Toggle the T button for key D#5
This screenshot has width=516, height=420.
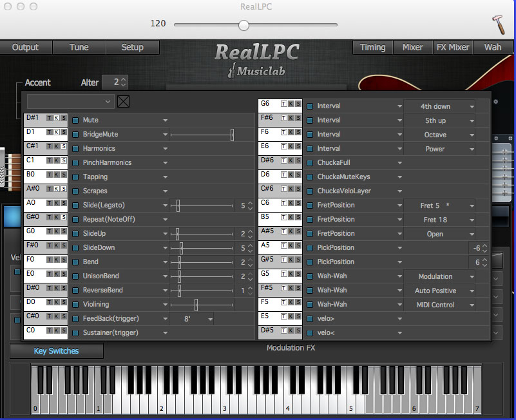[x=283, y=330]
